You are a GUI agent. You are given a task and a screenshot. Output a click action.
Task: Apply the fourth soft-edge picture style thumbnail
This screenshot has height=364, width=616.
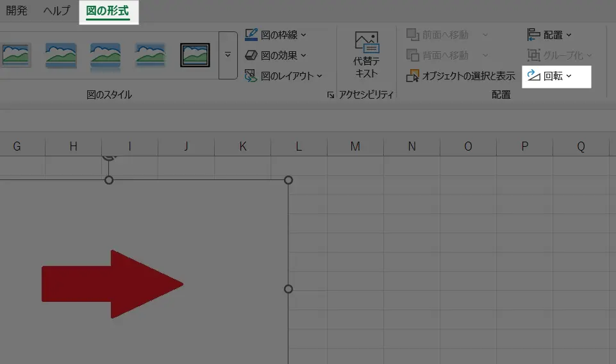coord(150,55)
